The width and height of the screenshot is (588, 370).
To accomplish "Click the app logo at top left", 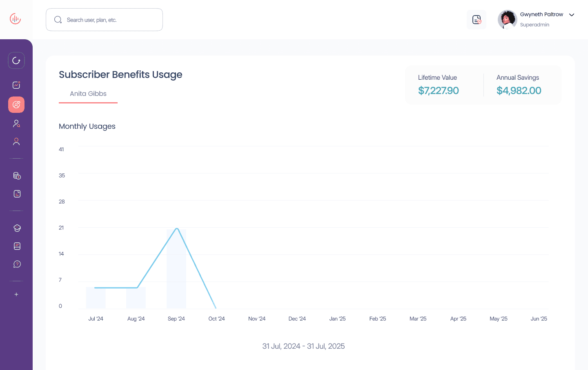I will click(15, 18).
